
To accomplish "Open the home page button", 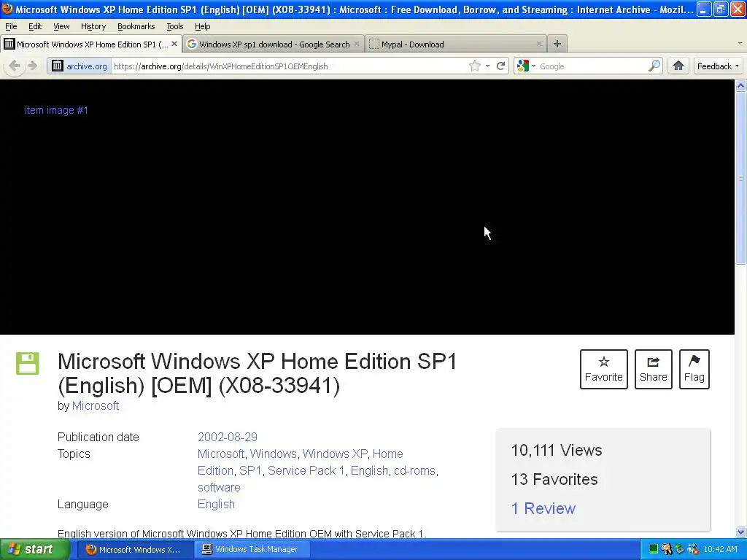I will 678,66.
